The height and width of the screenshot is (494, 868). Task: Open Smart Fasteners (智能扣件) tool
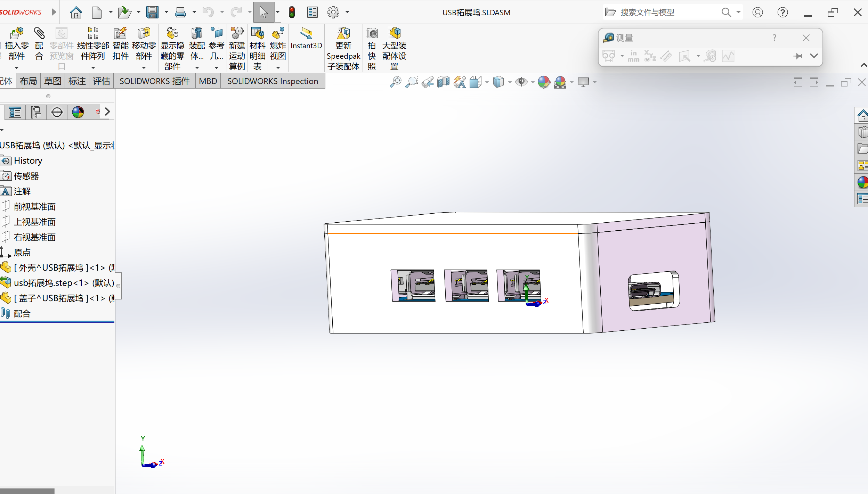(x=120, y=34)
